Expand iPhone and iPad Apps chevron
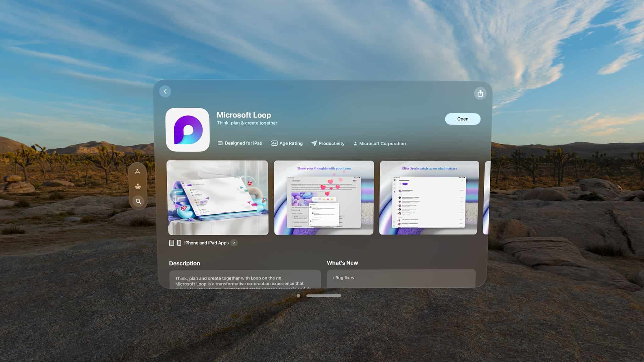 tap(234, 243)
